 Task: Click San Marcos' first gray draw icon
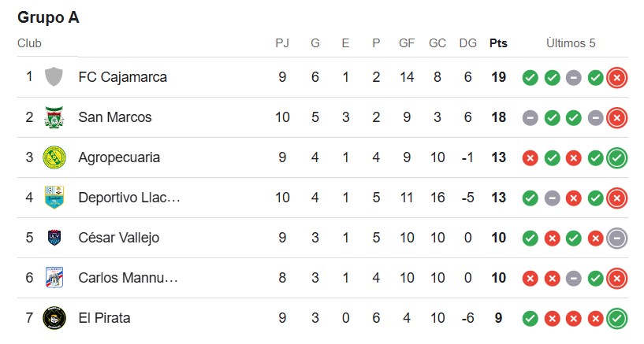click(530, 117)
